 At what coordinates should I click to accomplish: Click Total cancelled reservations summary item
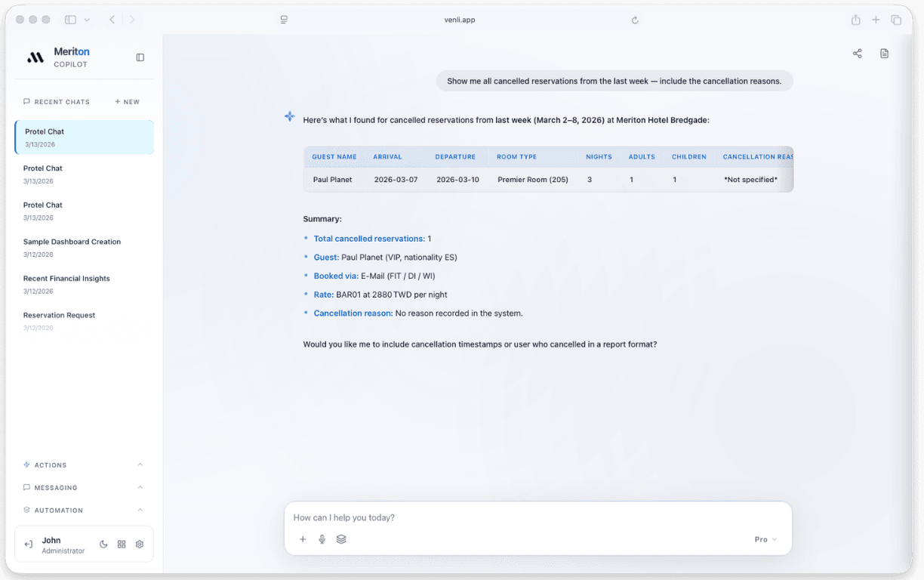(372, 239)
